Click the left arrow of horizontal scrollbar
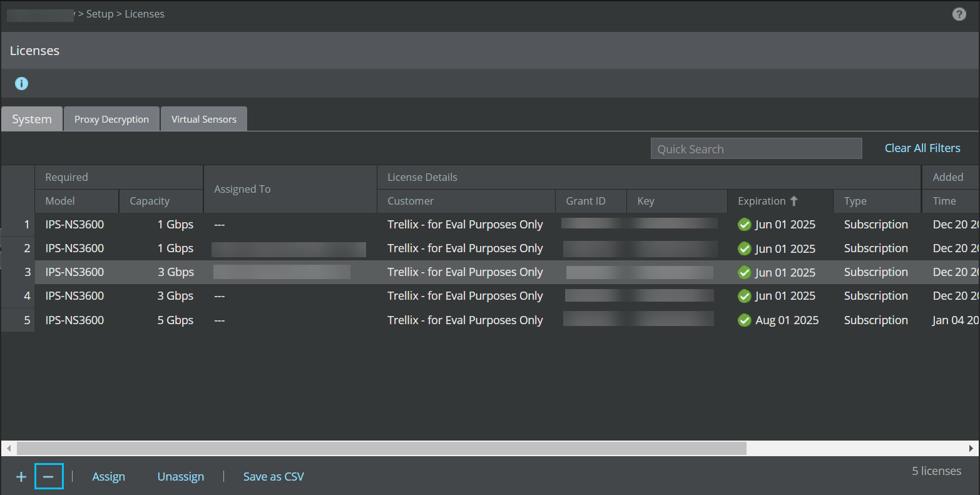 click(x=9, y=449)
